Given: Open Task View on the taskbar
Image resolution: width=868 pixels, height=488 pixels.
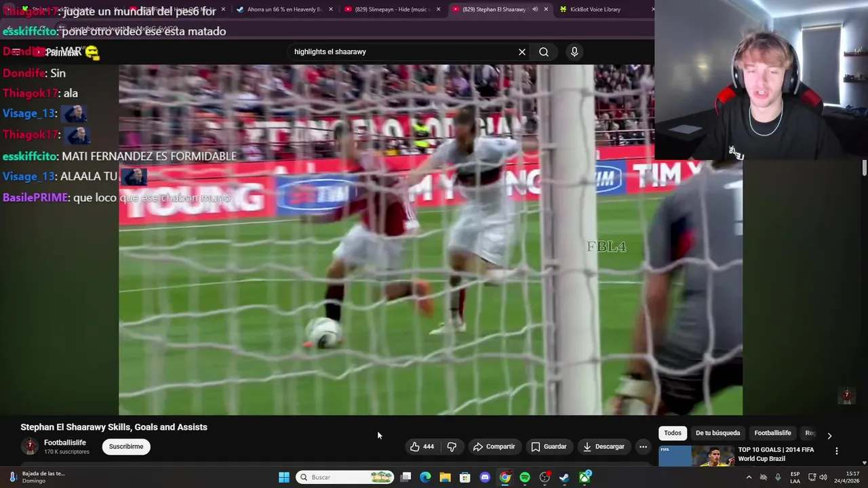Looking at the screenshot, I should (406, 477).
